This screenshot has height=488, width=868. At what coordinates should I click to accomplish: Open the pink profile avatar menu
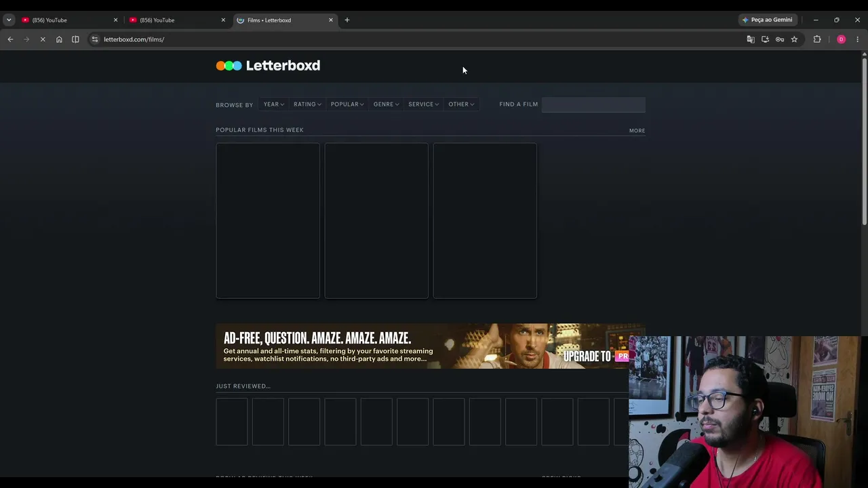(841, 39)
